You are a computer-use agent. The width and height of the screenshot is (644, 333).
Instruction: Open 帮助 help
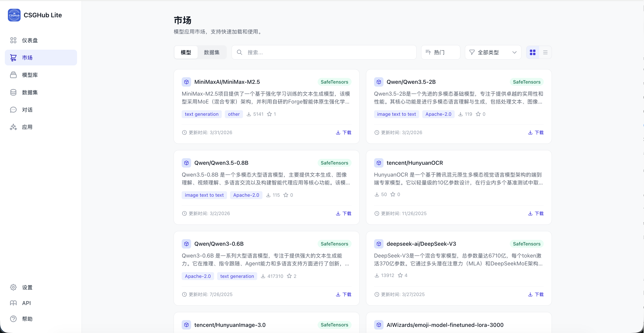click(x=41, y=319)
